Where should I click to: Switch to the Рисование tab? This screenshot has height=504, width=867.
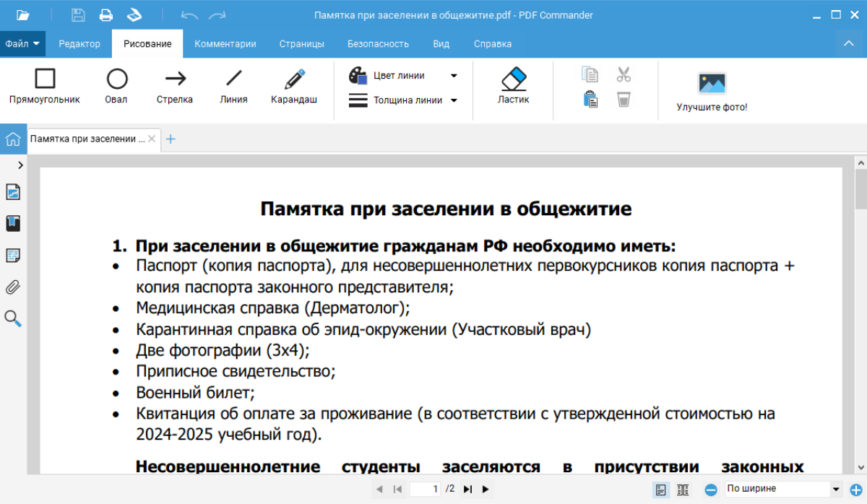[147, 43]
